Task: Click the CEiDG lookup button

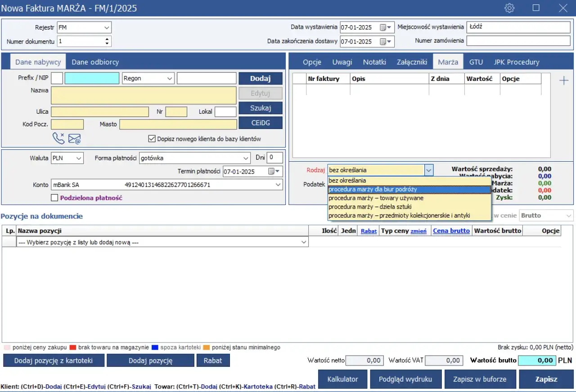Action: coord(260,123)
